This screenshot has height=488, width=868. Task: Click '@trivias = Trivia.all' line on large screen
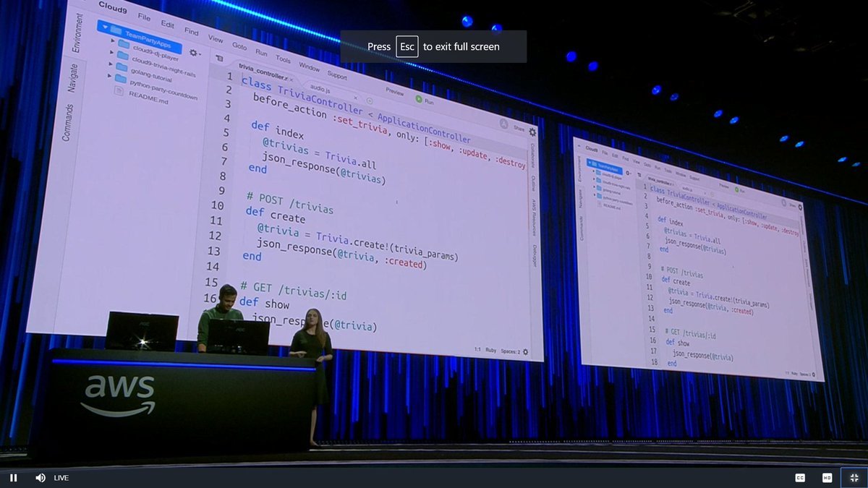tap(318, 152)
